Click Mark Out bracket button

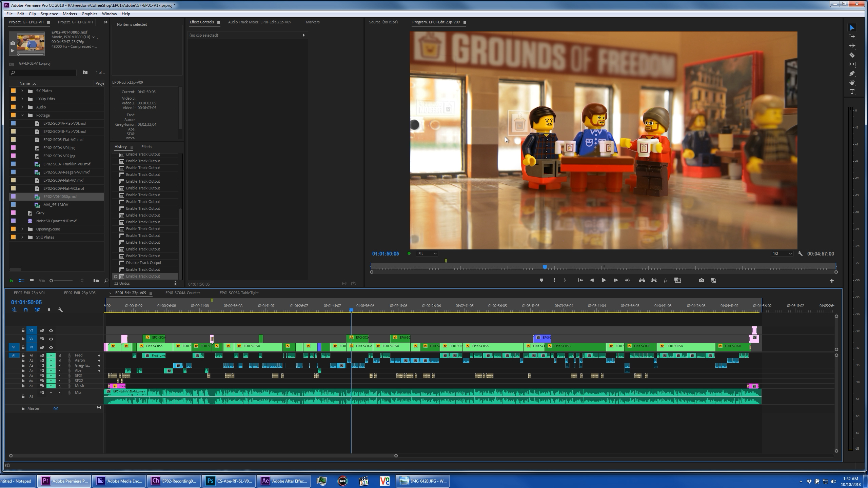[565, 280]
